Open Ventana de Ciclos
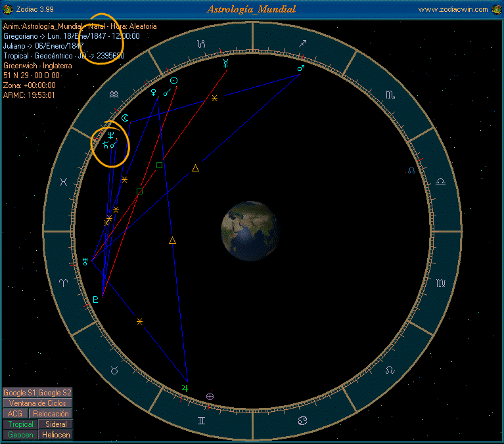The image size is (504, 444). (x=37, y=403)
